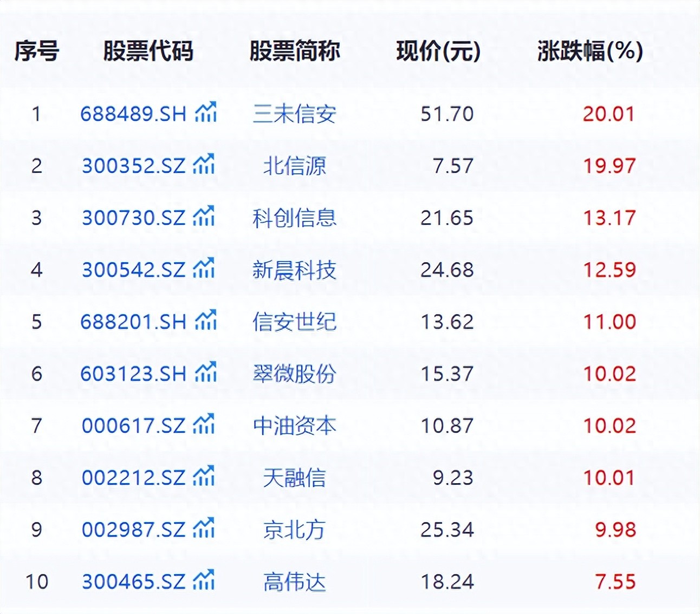Click chart icon next to 688489.SH

click(x=206, y=113)
